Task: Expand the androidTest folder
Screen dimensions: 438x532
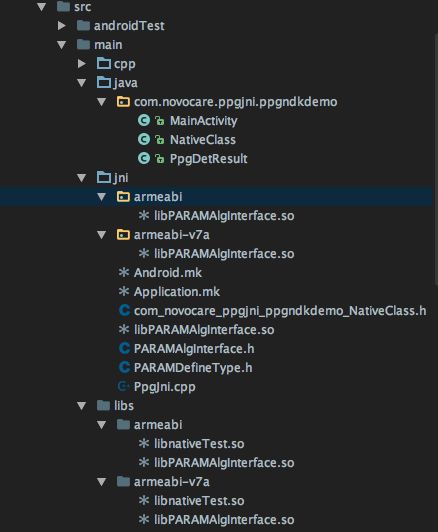Action: point(62,25)
